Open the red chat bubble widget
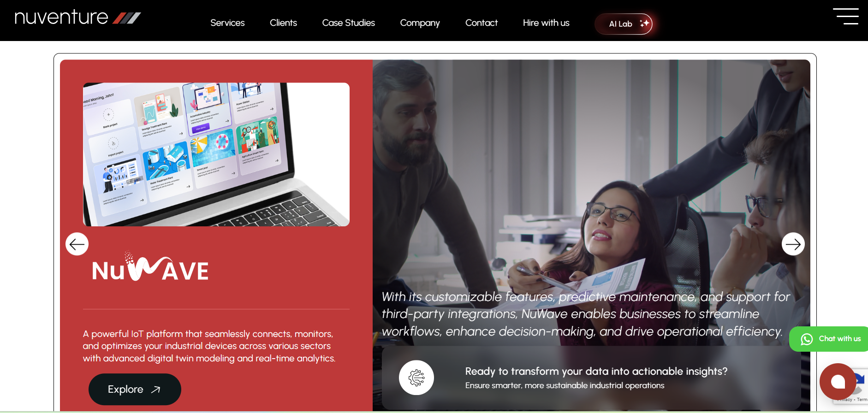 [838, 382]
